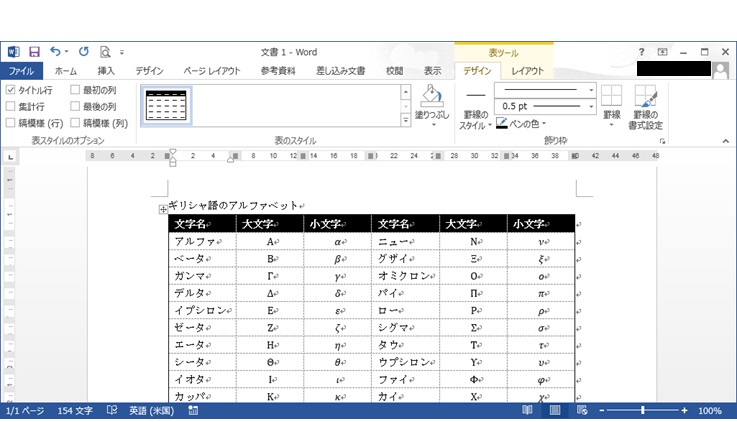Open the table tools レイアウト tab
The width and height of the screenshot is (737, 422).
tap(527, 71)
